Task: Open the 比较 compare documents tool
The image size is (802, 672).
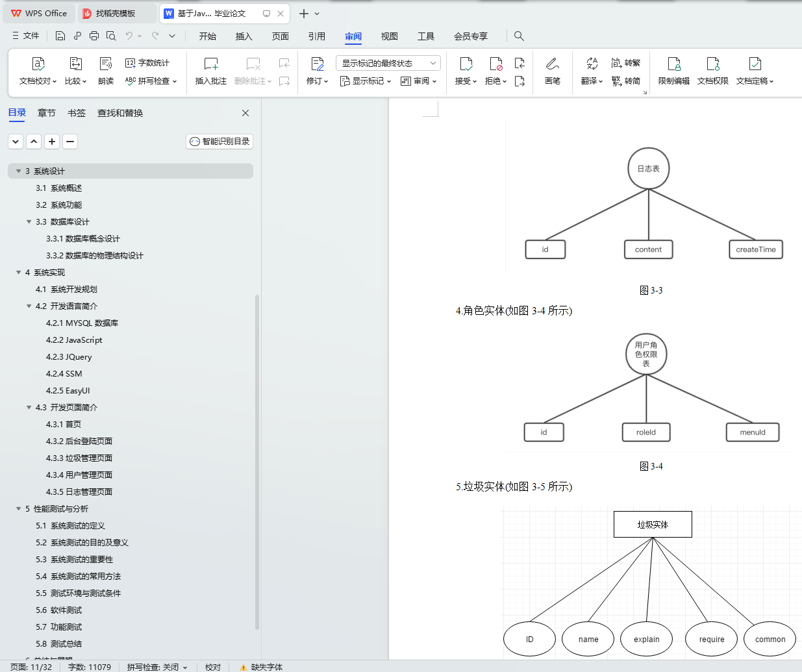Action: tap(75, 71)
